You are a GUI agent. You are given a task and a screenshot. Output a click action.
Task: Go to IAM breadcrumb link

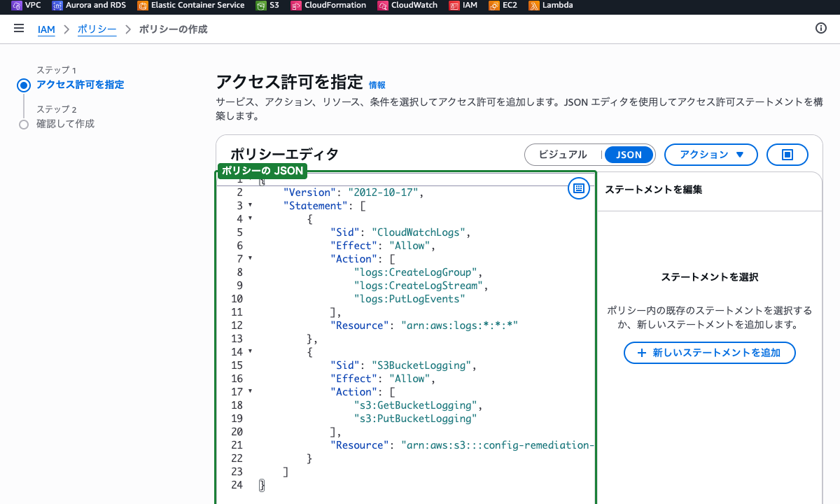point(46,29)
